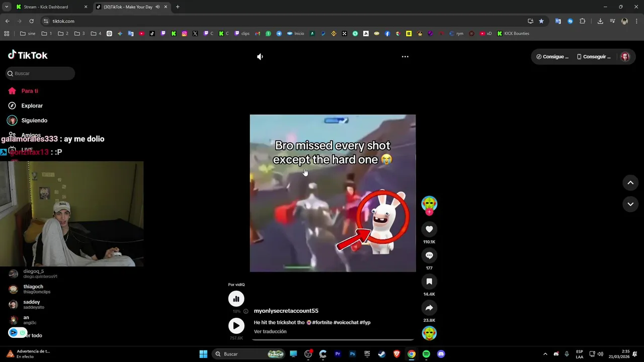Bookmark this page with the star icon

click(541, 21)
